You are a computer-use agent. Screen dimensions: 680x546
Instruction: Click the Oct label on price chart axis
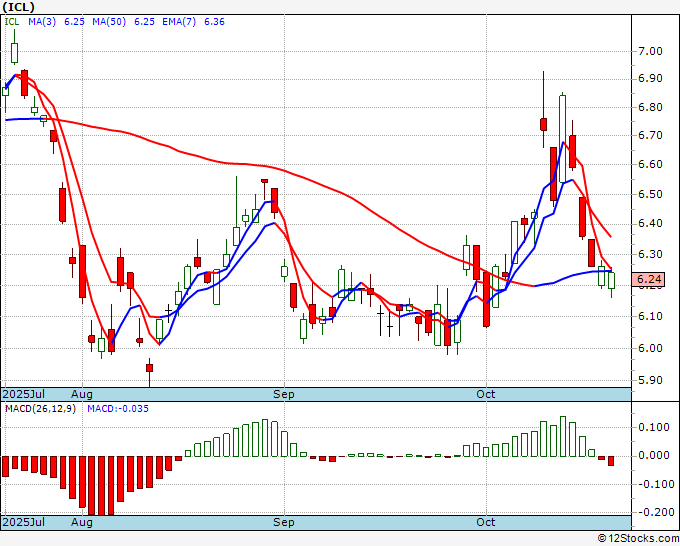click(x=485, y=394)
